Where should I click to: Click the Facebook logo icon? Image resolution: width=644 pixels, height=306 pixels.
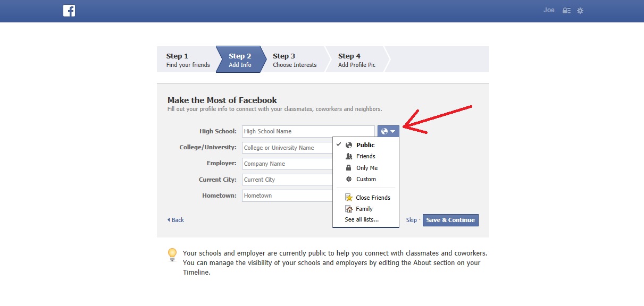pyautogui.click(x=69, y=11)
